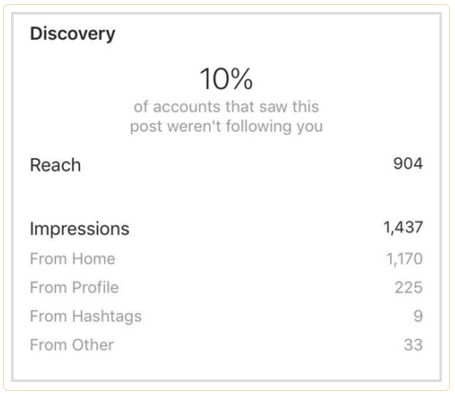Select the From Profile row label
Image resolution: width=455 pixels, height=395 pixels.
click(x=74, y=288)
